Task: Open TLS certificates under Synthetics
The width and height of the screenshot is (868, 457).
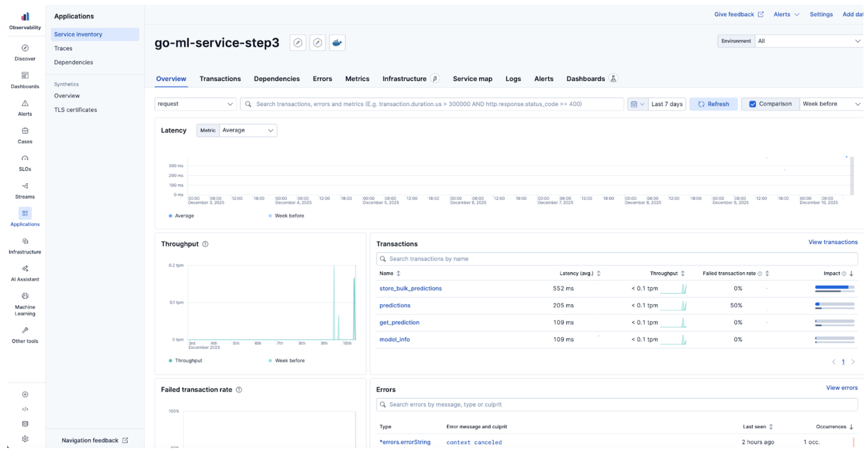Action: 75,110
